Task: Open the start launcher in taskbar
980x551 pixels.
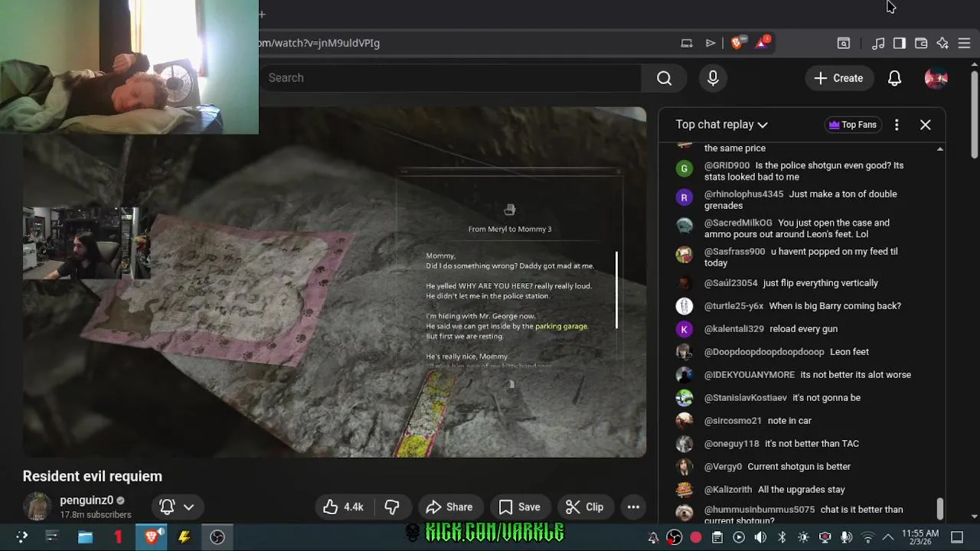Action: click(x=21, y=536)
